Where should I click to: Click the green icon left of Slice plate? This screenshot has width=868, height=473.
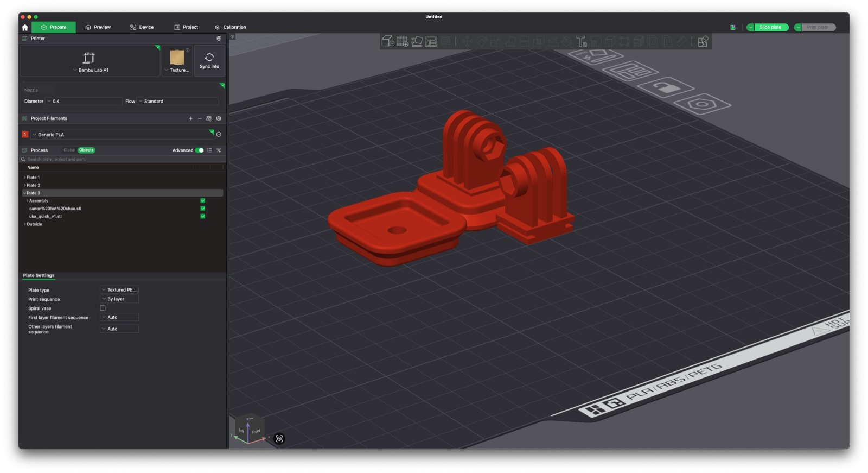pyautogui.click(x=733, y=27)
